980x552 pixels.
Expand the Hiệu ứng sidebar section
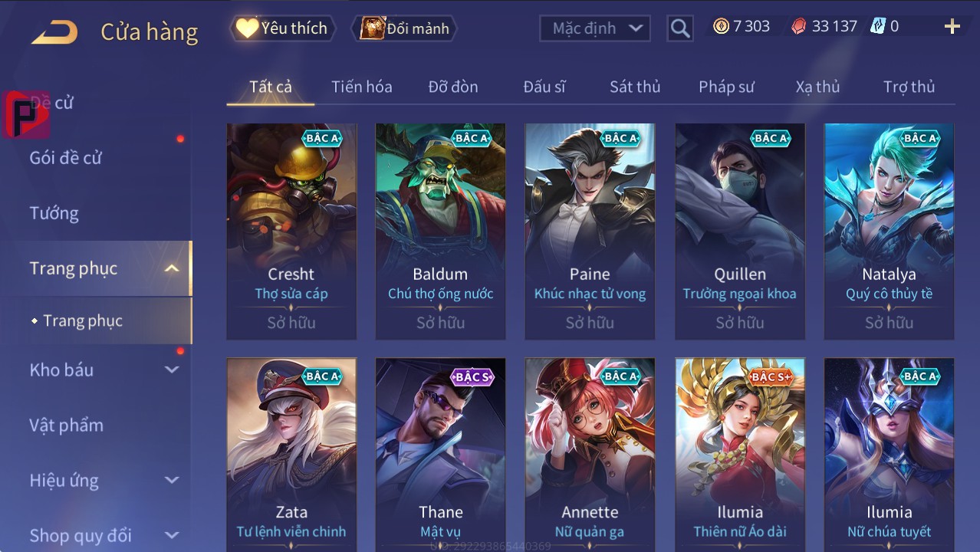(172, 481)
